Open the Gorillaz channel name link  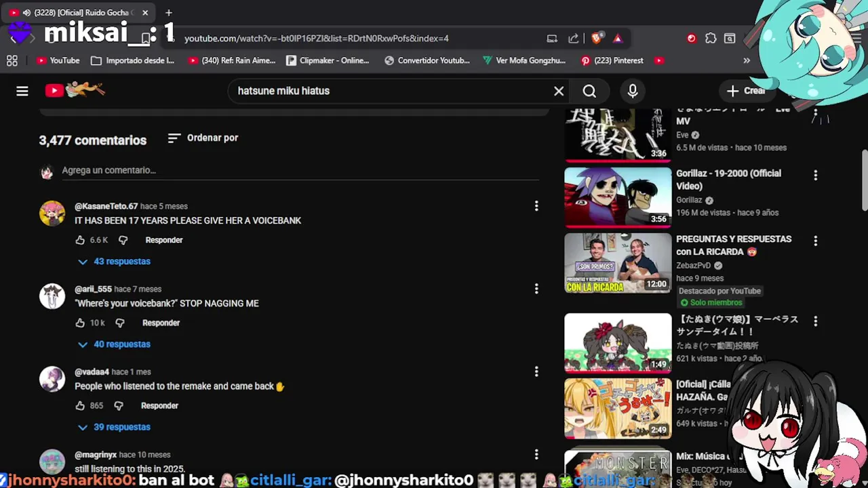tap(689, 200)
